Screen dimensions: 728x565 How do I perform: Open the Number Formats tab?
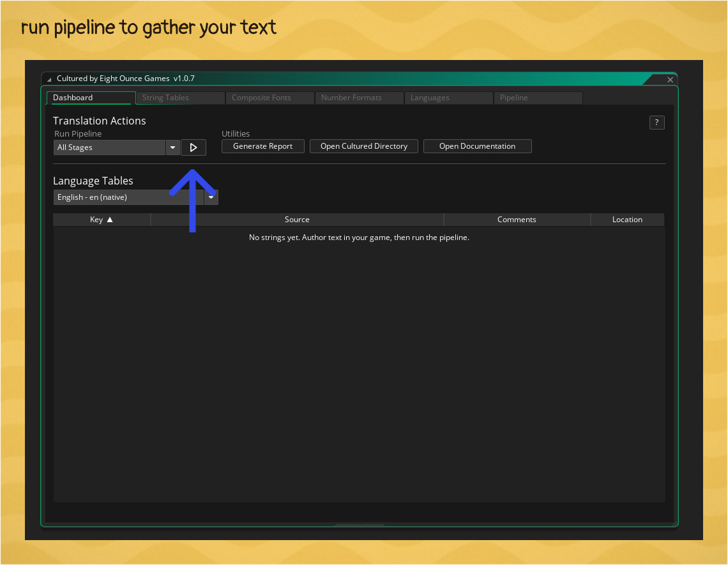360,98
